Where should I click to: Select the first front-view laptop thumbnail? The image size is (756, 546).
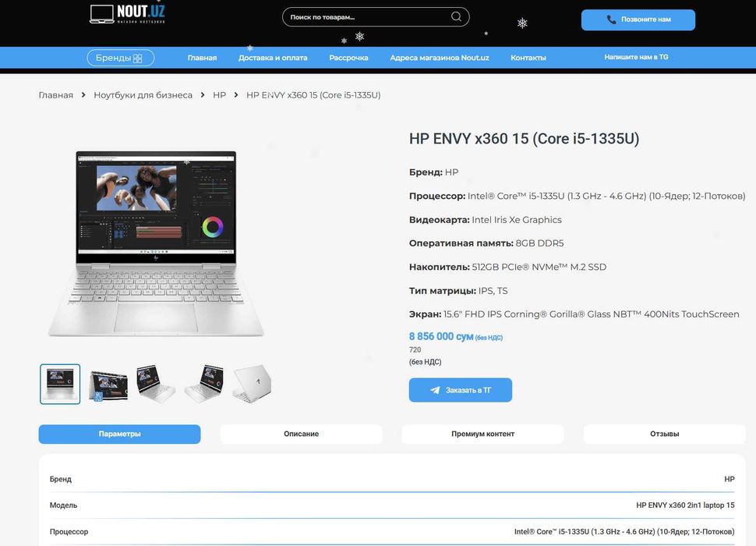point(60,384)
